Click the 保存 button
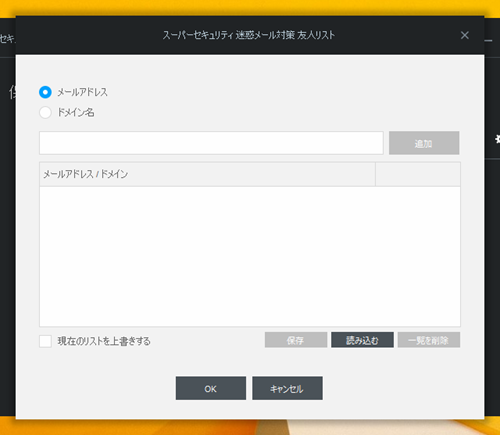 coord(296,340)
